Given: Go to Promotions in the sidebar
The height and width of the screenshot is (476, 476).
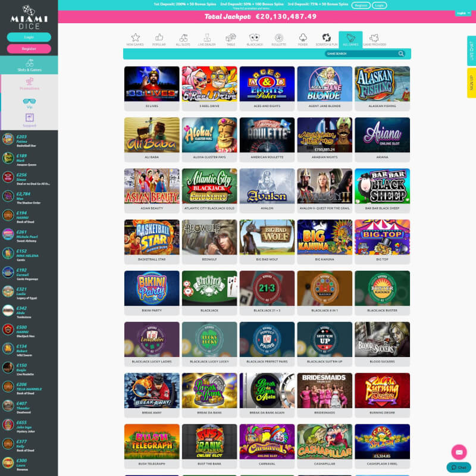Looking at the screenshot, I should 29,84.
